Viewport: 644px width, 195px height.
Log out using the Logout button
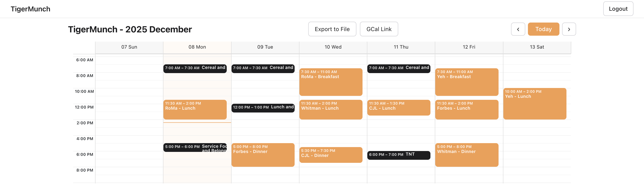coord(618,9)
